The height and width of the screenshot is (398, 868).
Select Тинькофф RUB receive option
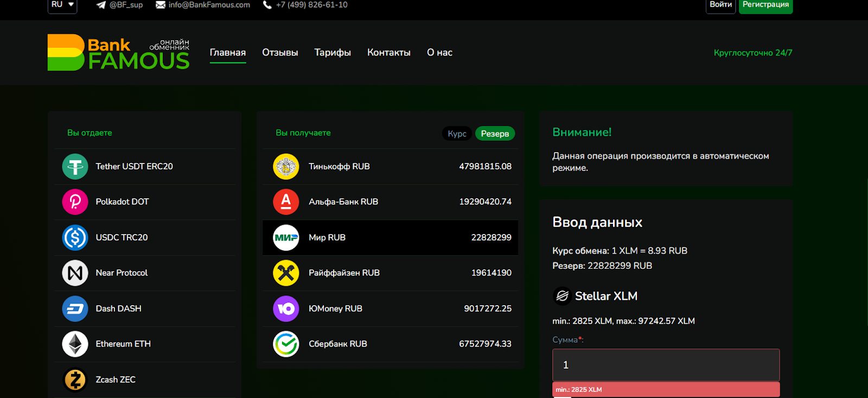390,167
